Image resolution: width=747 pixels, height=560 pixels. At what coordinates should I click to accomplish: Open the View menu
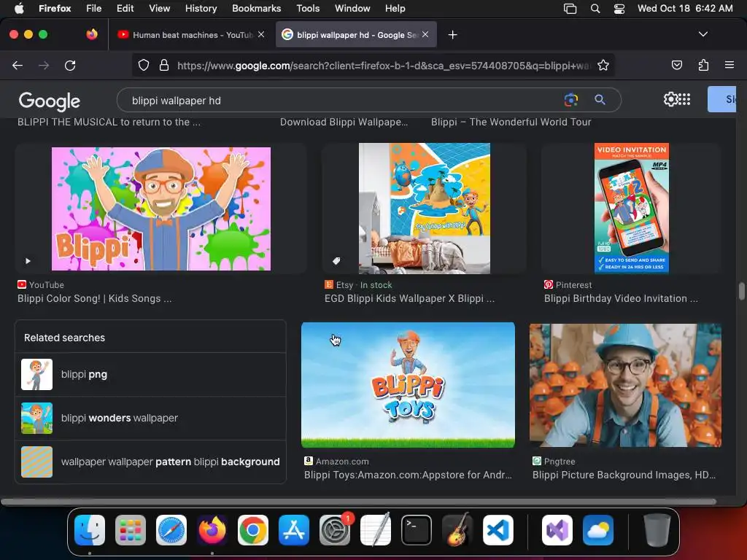159,8
